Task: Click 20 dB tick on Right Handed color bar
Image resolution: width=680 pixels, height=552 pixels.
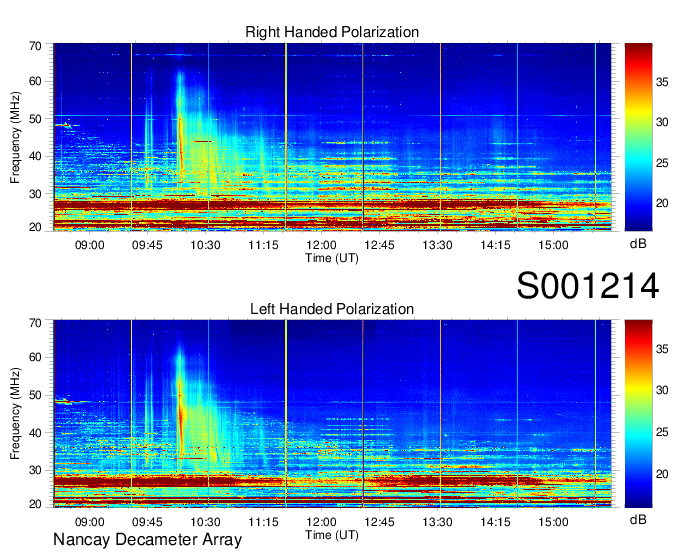Action: [662, 203]
